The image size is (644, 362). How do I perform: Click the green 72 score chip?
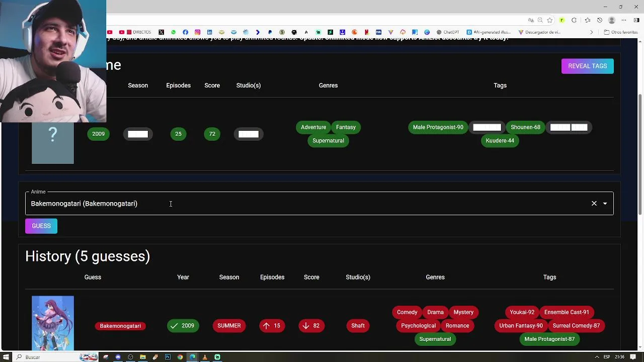point(212,134)
